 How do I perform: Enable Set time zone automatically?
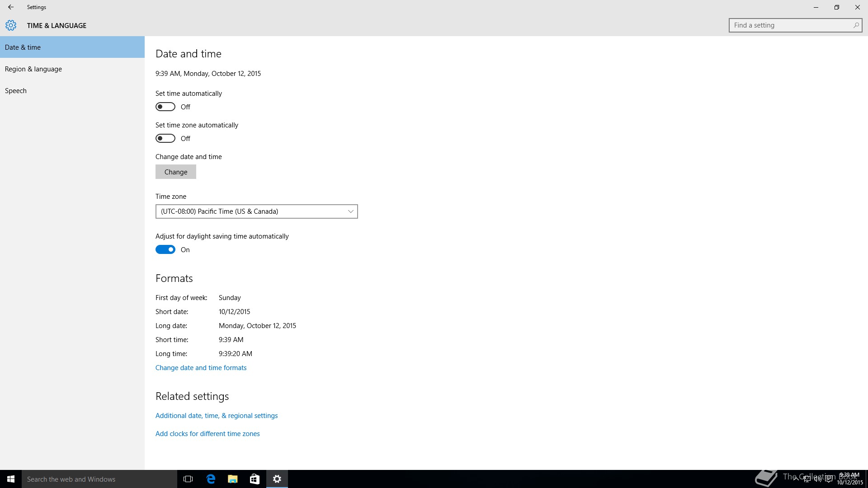pyautogui.click(x=165, y=139)
